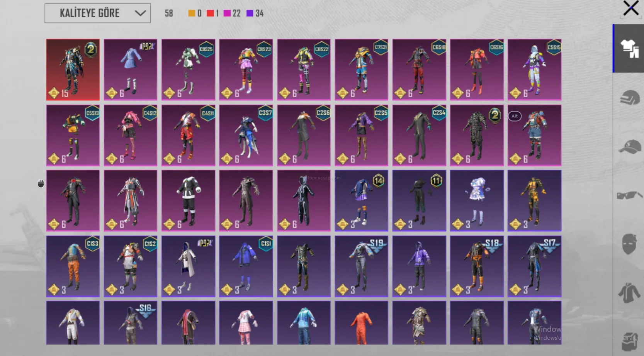The width and height of the screenshot is (644, 356).
Task: Select the outfit with the number 14 badge
Action: (361, 200)
